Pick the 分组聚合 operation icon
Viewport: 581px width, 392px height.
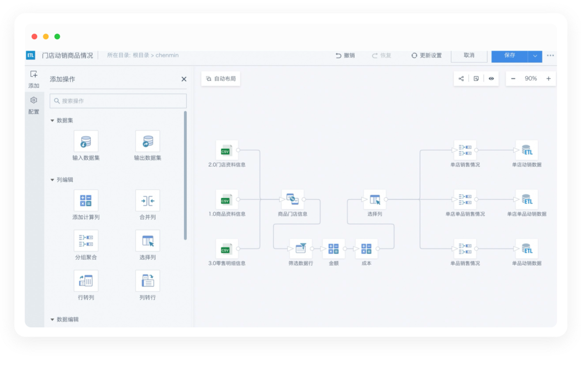(86, 240)
